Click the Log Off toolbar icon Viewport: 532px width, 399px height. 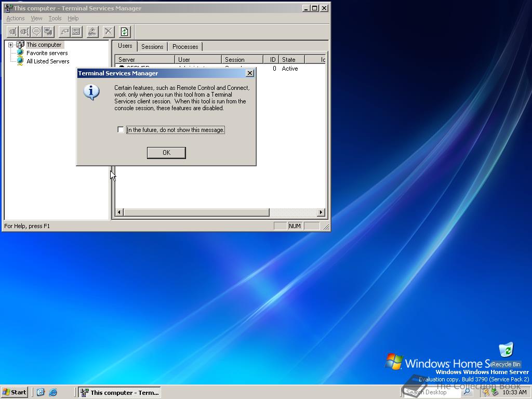tap(92, 32)
